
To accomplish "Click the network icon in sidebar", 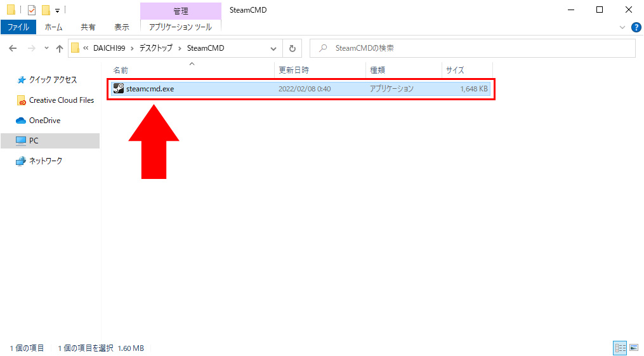I will pos(21,161).
